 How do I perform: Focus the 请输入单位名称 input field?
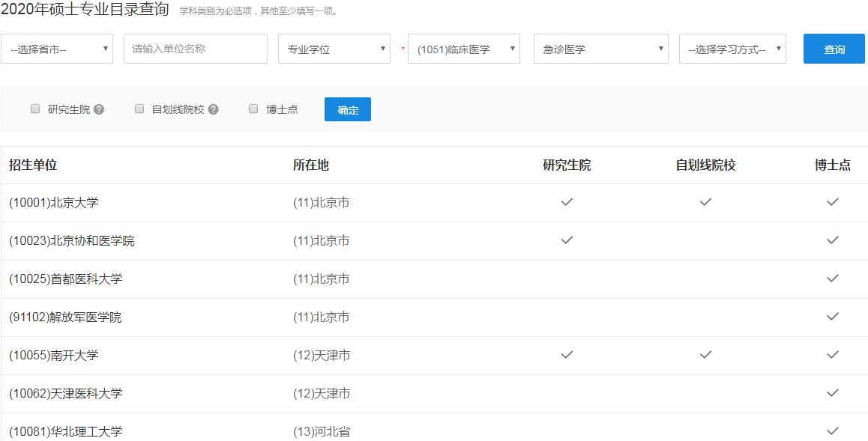click(x=196, y=49)
